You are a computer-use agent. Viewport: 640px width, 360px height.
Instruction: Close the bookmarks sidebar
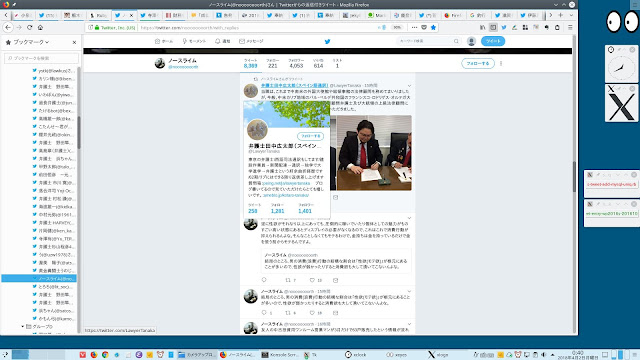(x=74, y=42)
